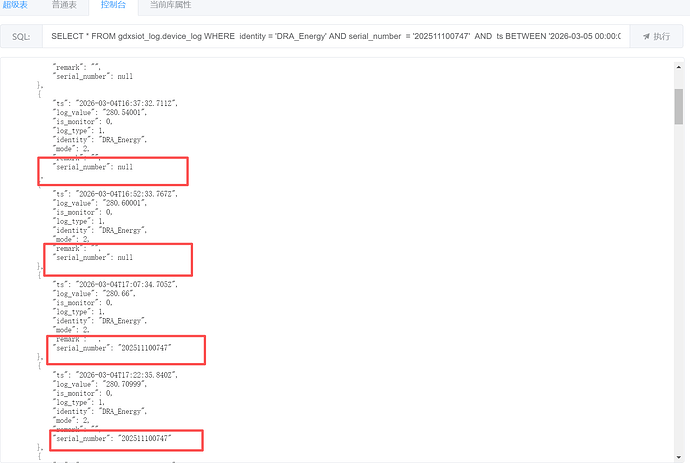Grab the results panel vertical scrollbar thumb
The width and height of the screenshot is (690, 463).
pyautogui.click(x=678, y=105)
